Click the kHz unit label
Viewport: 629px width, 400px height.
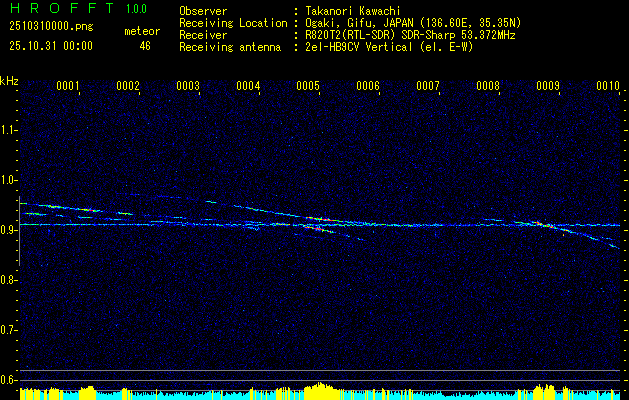click(x=9, y=81)
